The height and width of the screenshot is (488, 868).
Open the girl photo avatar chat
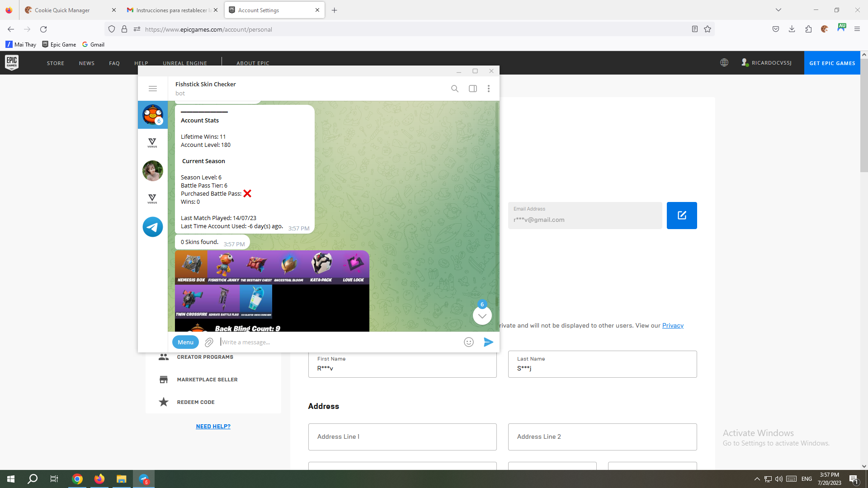[x=153, y=171]
